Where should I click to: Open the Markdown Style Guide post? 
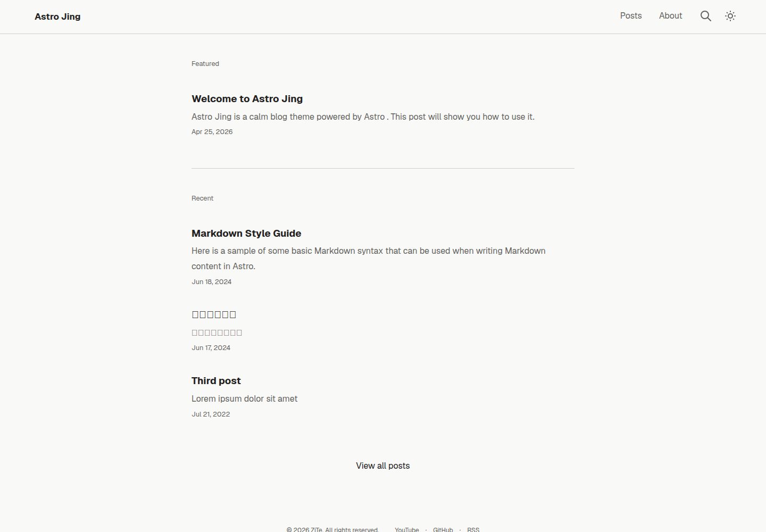pos(246,234)
